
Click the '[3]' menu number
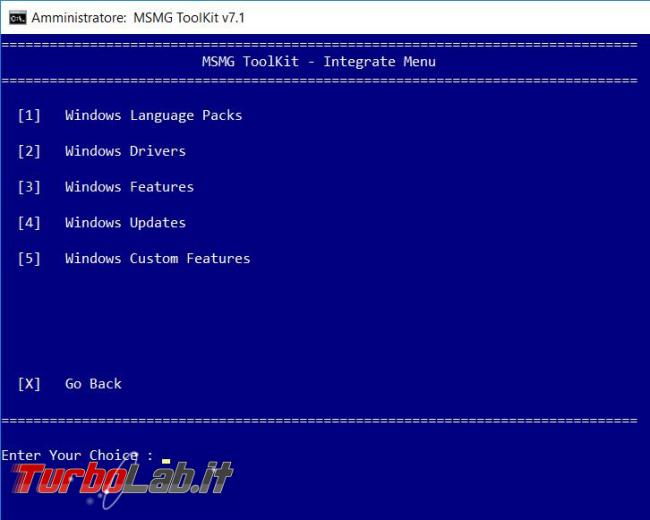point(29,187)
